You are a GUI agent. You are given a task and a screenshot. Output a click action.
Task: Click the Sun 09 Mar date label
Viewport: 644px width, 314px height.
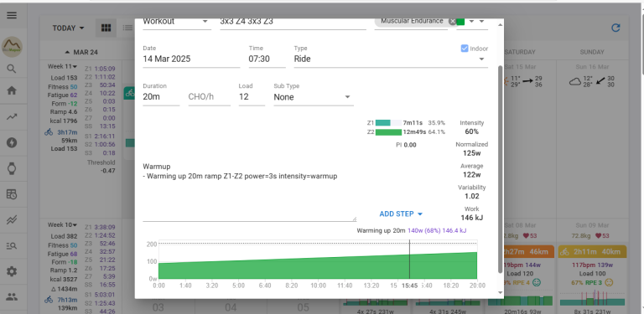592,225
